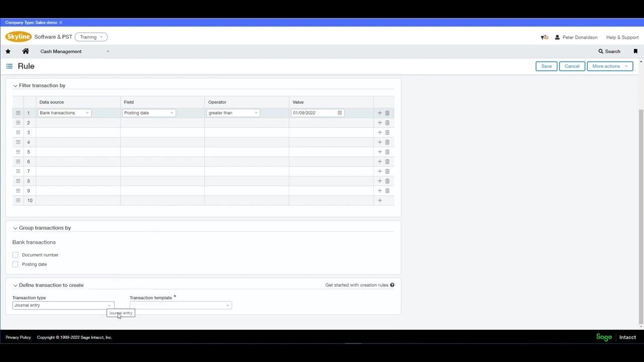Cancel editing the rule
Image resolution: width=644 pixels, height=362 pixels.
point(572,66)
